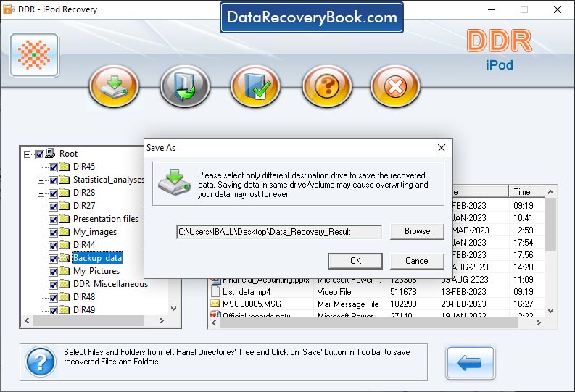575x392 pixels.
Task: Click the file list scroll left arrow
Action: [215, 322]
